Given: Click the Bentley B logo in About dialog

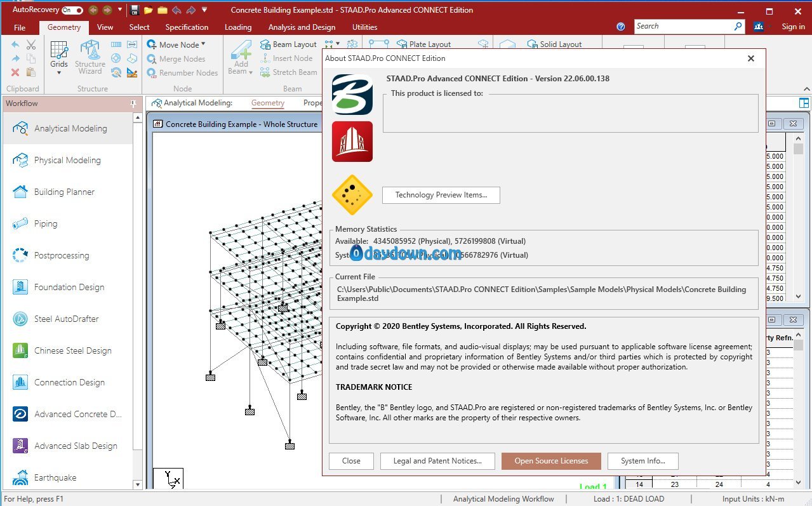Looking at the screenshot, I should pos(352,95).
